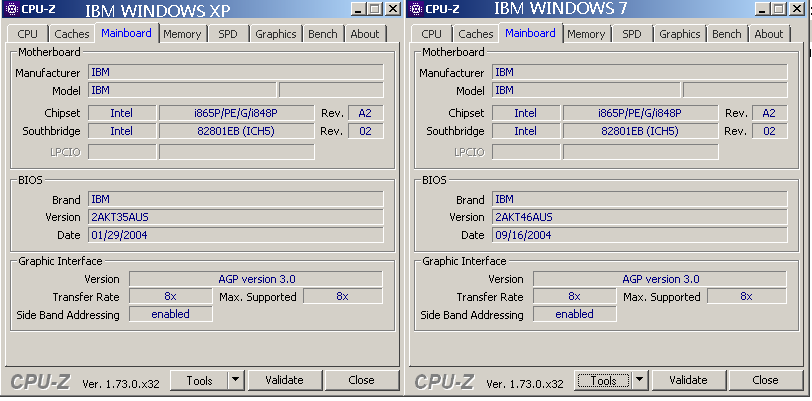Click BIOS date 09/16/2004 field
Screen dimensions: 812x401
tap(640, 235)
